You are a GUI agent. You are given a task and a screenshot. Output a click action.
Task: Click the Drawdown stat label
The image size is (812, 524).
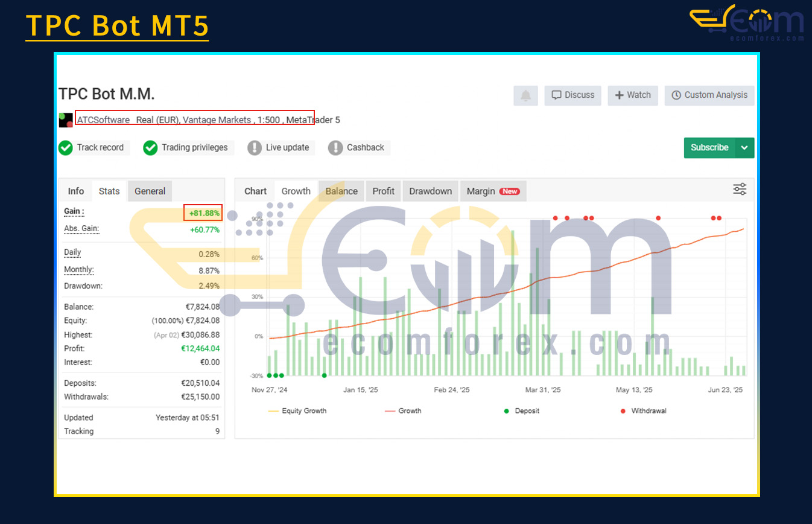click(83, 286)
